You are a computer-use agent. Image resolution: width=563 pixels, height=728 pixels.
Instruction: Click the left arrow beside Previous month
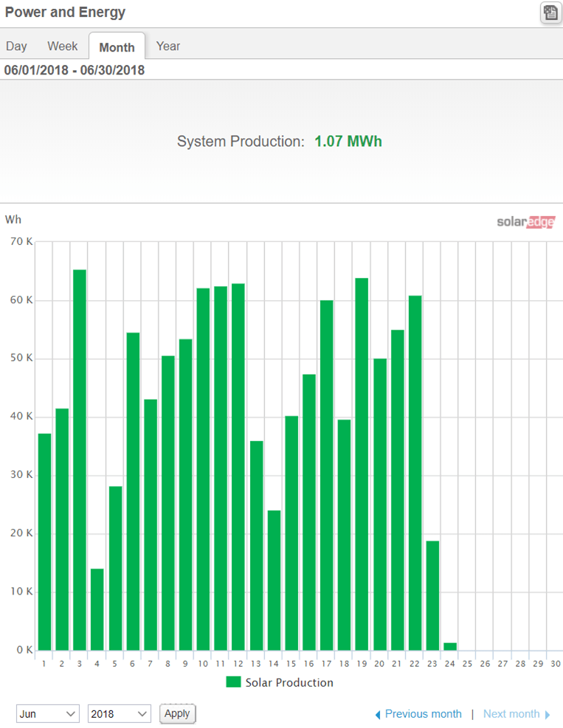(379, 715)
